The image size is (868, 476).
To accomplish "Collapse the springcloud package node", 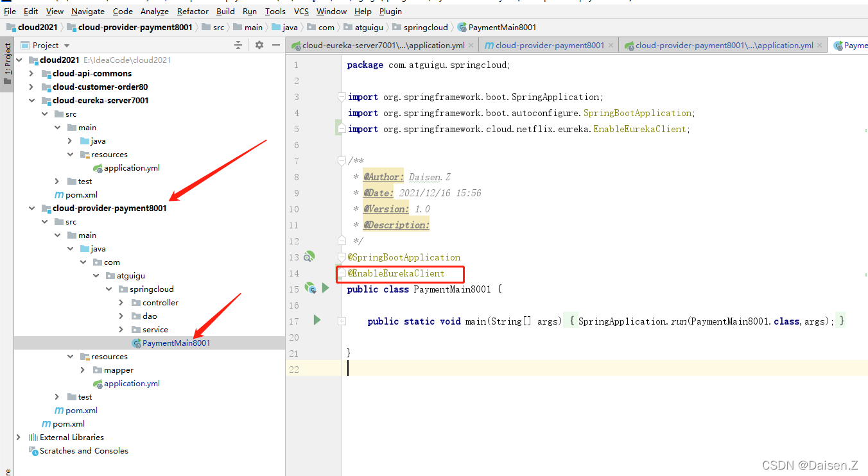I will coord(109,289).
